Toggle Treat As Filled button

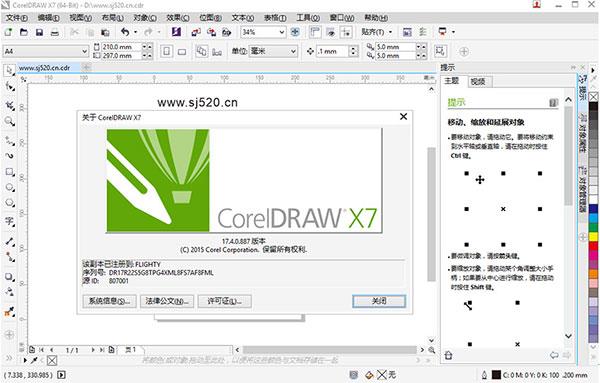(x=440, y=51)
